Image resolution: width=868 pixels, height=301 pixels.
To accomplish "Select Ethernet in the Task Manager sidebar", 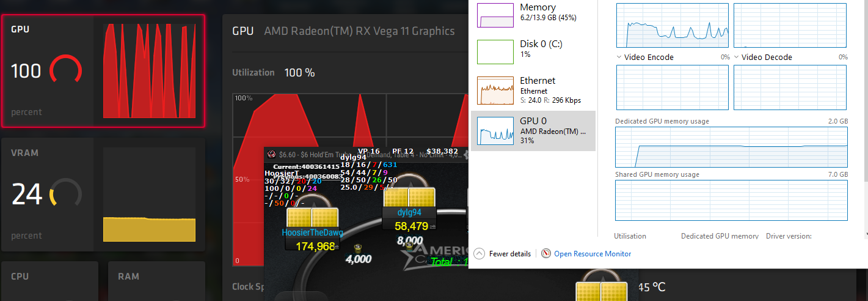I will (x=533, y=89).
